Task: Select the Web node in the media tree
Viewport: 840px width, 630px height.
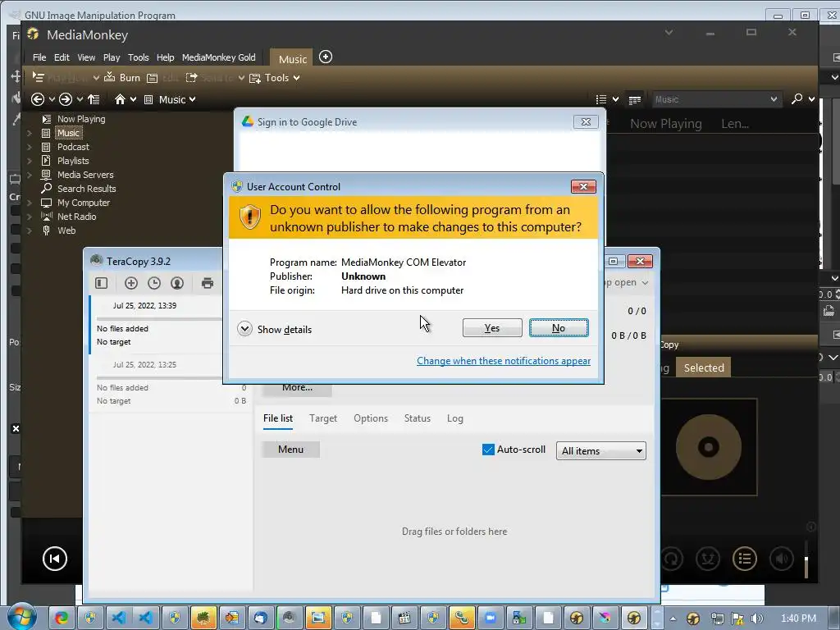Action: click(x=66, y=231)
